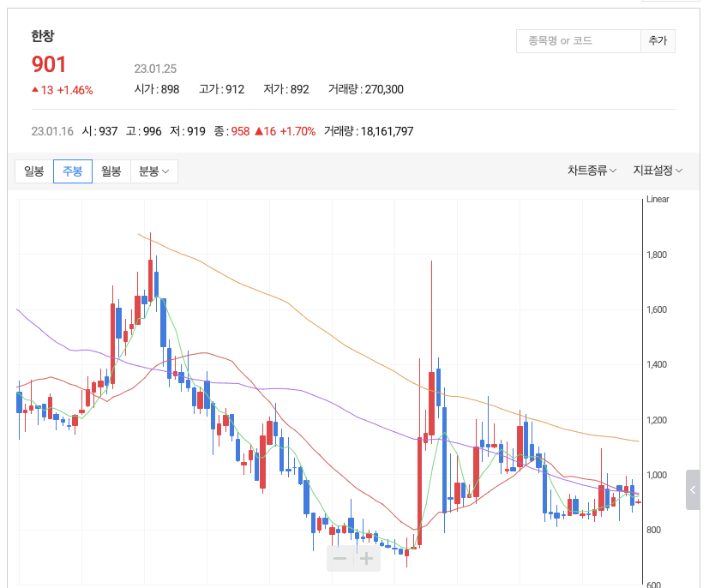Click the 800 price axis label
The height and width of the screenshot is (588, 709).
pos(654,531)
